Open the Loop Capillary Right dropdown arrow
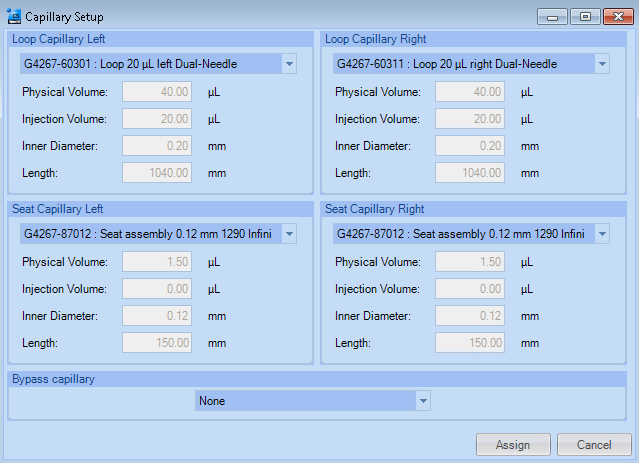 click(x=602, y=64)
